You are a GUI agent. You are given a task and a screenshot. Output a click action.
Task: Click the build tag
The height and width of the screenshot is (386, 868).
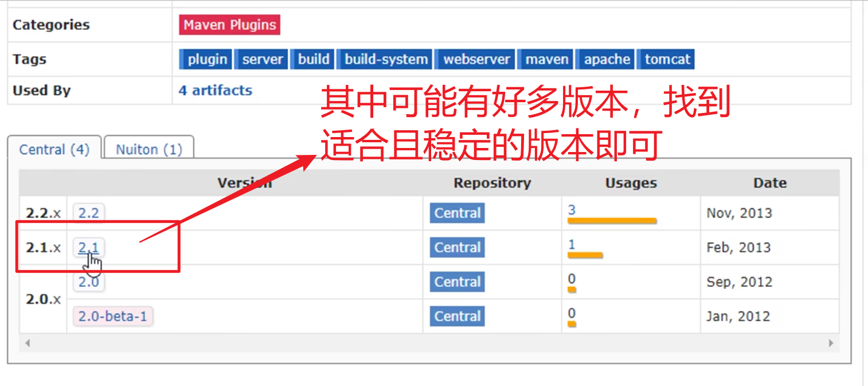[x=314, y=59]
